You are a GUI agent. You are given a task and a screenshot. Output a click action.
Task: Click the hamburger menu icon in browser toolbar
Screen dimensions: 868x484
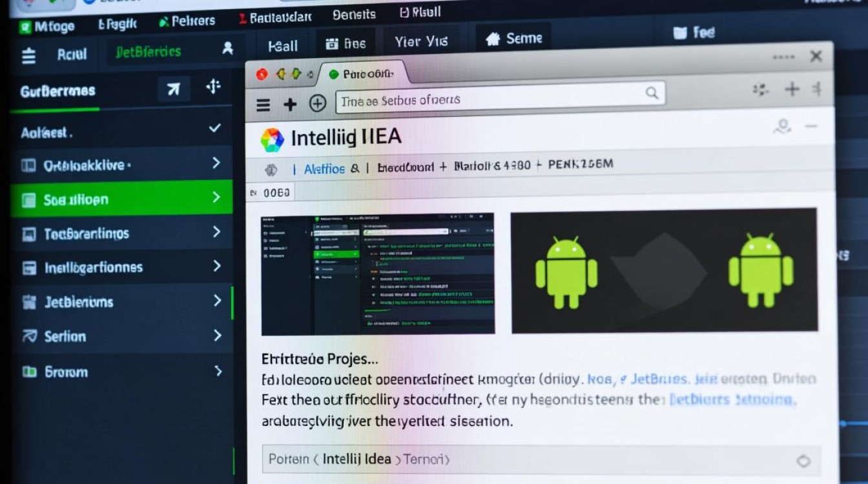pyautogui.click(x=263, y=105)
